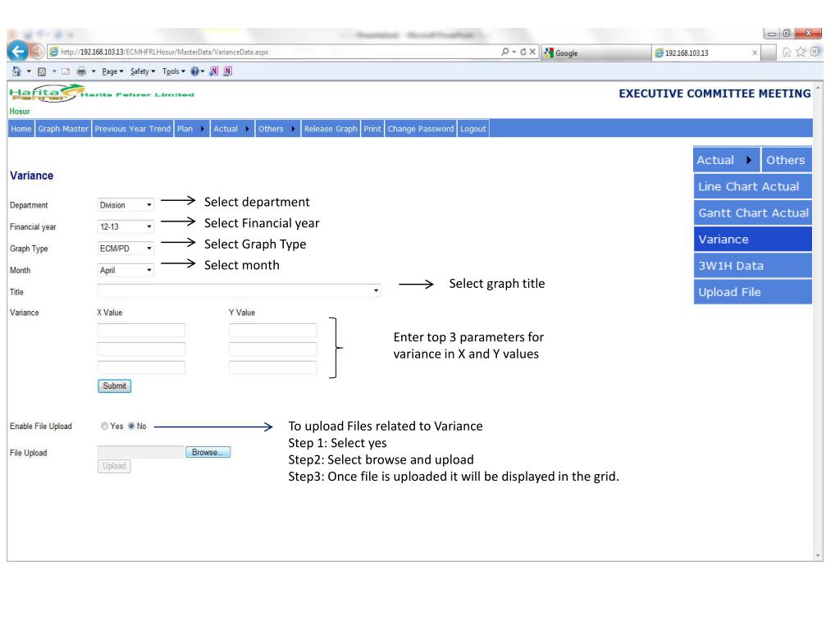Screen dimensions: 840x630
Task: Open the Graph Master menu item
Action: 63,129
